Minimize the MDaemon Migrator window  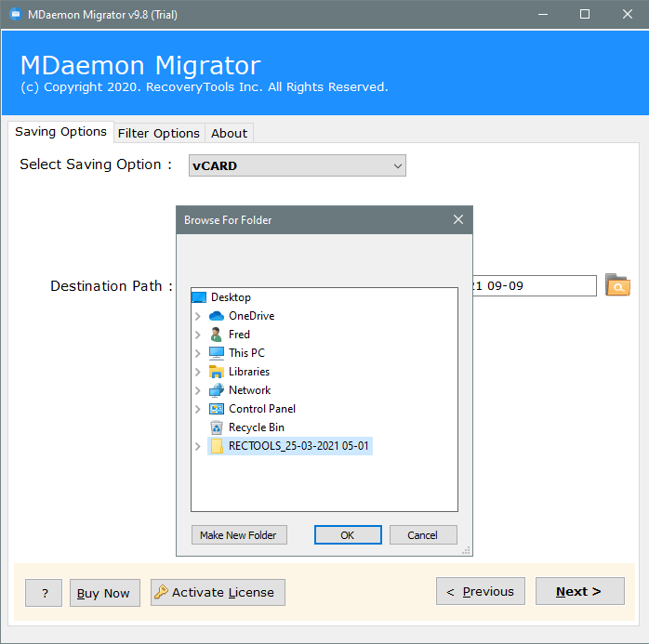coord(543,15)
